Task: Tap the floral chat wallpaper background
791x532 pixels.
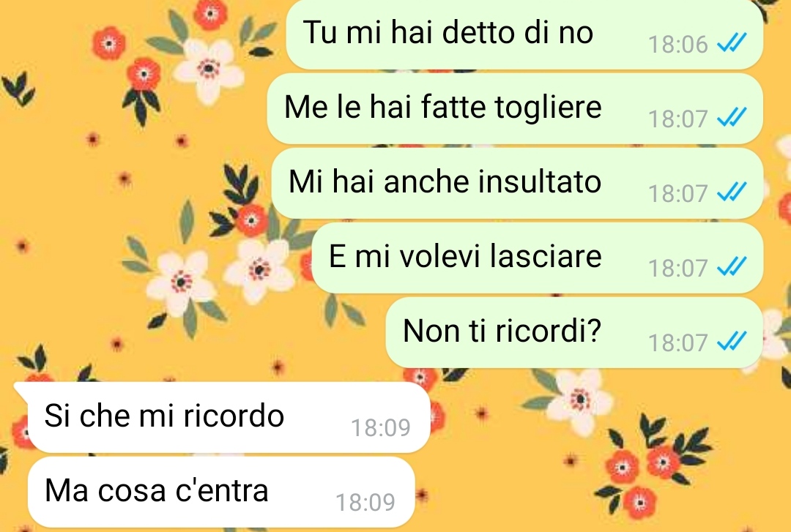Action: (x=126, y=202)
